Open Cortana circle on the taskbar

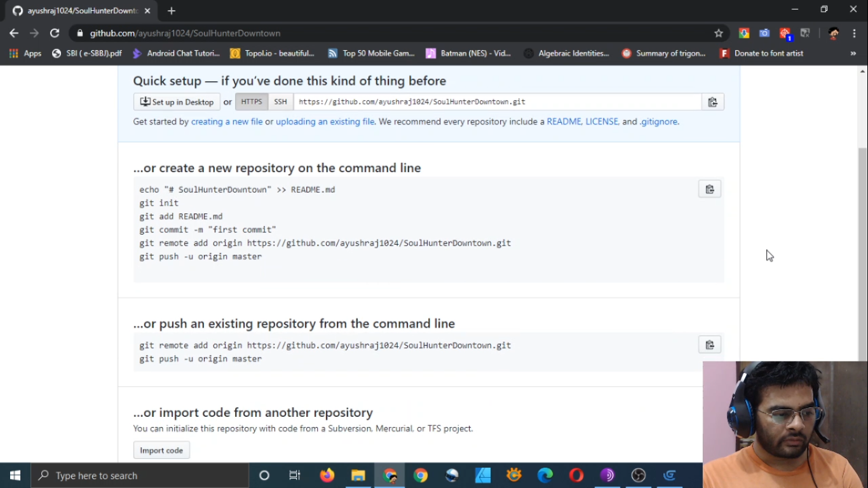(x=264, y=475)
